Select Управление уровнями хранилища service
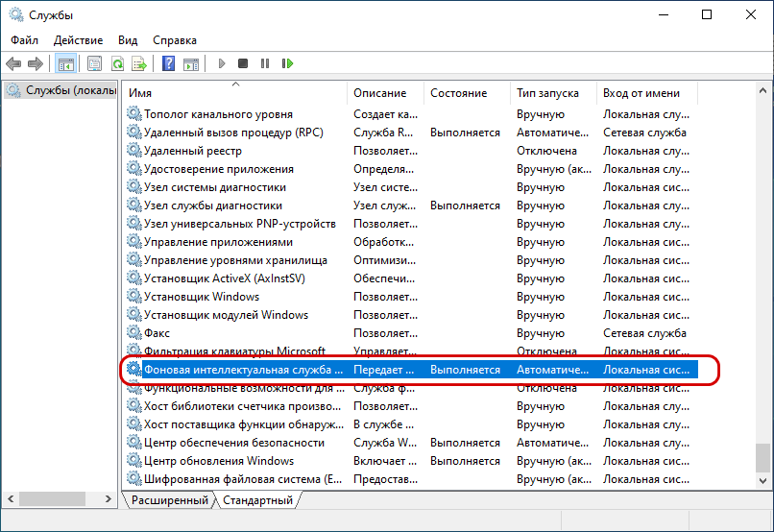 tap(411, 260)
